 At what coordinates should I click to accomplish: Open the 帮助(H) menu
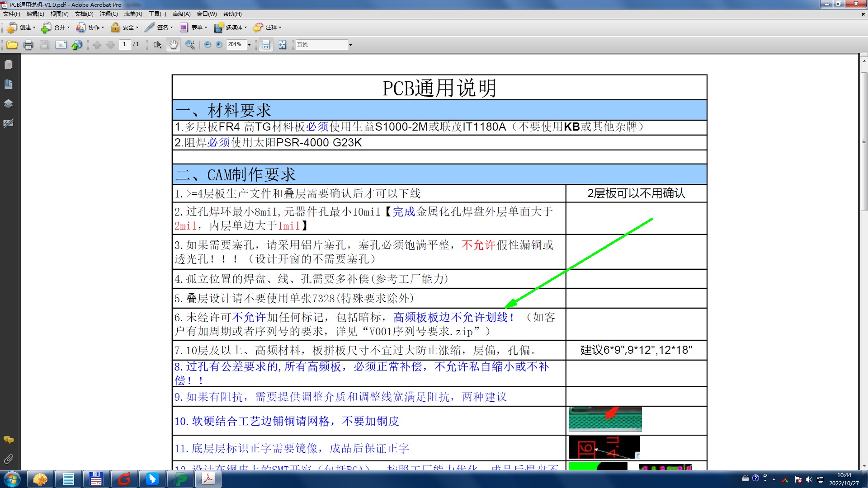click(x=232, y=14)
